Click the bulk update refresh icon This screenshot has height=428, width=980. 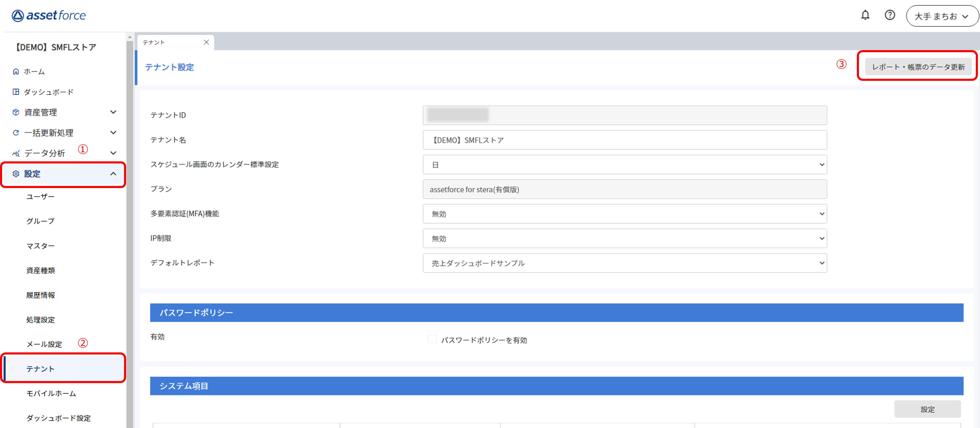point(16,133)
